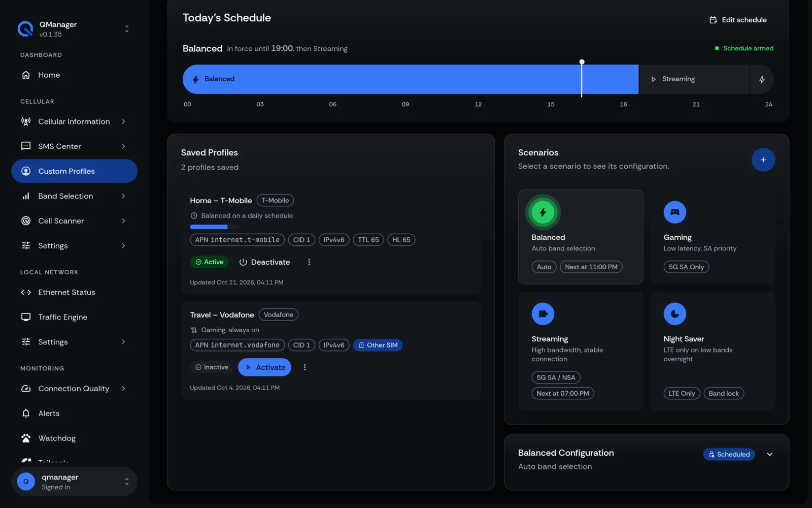The height and width of the screenshot is (508, 812).
Task: Select the Night Saver moon icon
Action: (x=674, y=314)
